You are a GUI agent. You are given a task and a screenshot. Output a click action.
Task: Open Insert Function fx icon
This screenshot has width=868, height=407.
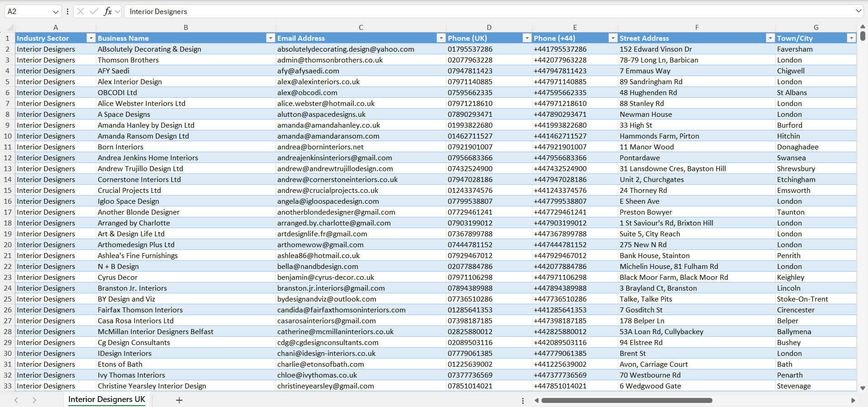coord(108,11)
